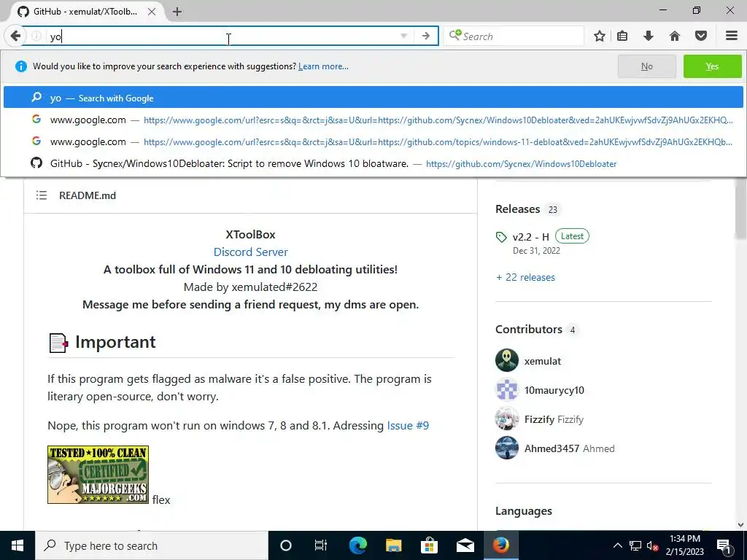Click the network status tray icon

(x=635, y=545)
